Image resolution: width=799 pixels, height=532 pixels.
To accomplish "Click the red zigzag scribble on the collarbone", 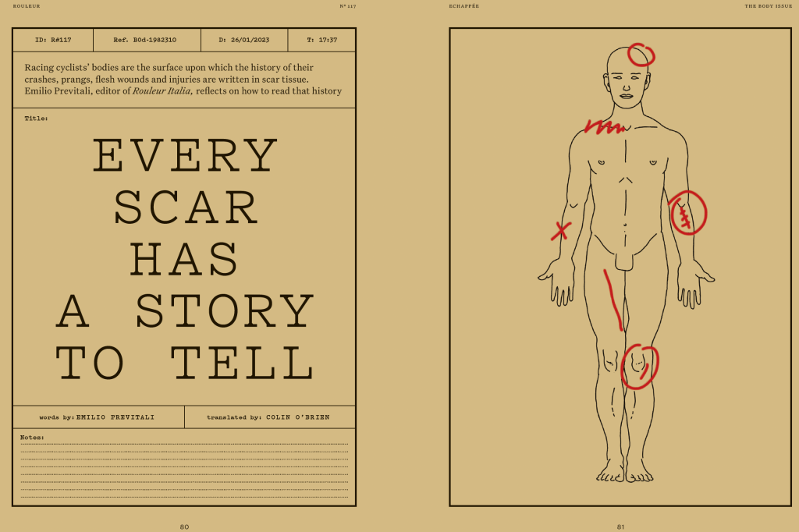I will (x=605, y=126).
